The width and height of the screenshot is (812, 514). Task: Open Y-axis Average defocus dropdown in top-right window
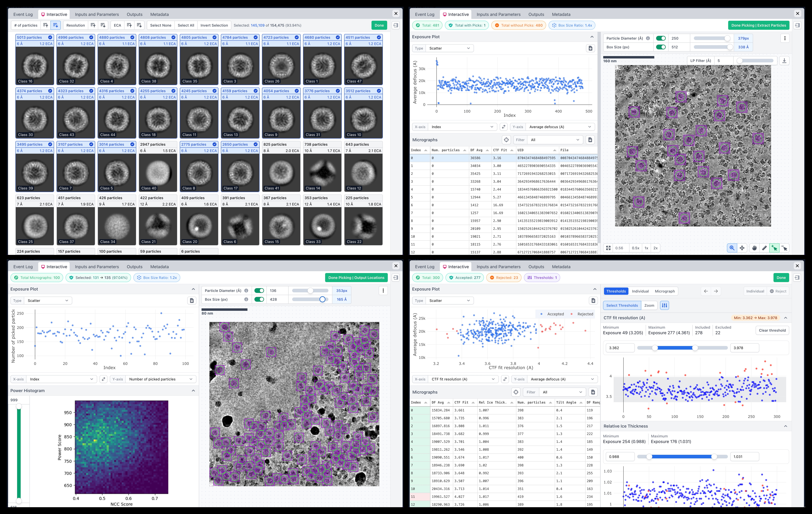coord(560,127)
